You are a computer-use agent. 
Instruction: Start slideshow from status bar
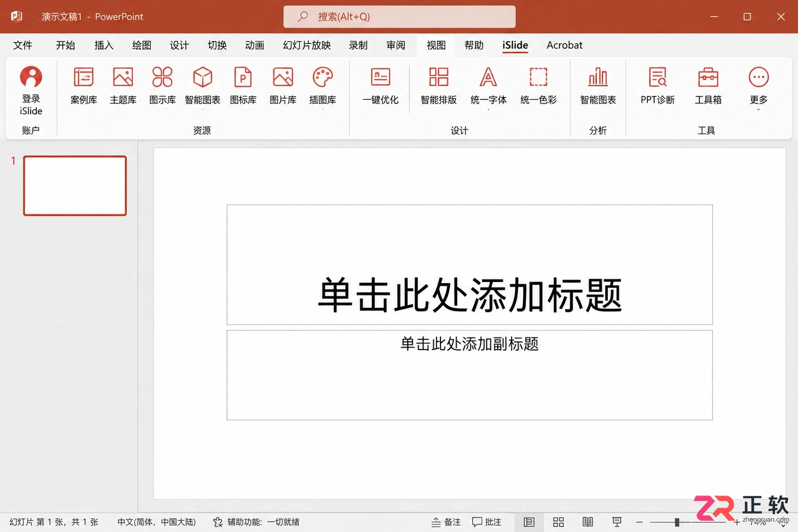click(x=617, y=522)
